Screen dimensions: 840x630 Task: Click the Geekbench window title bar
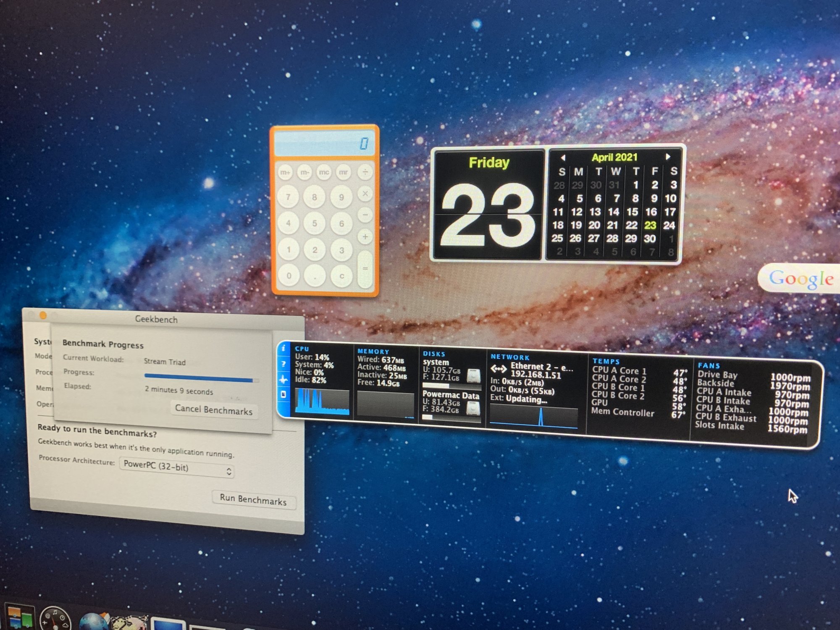click(164, 318)
